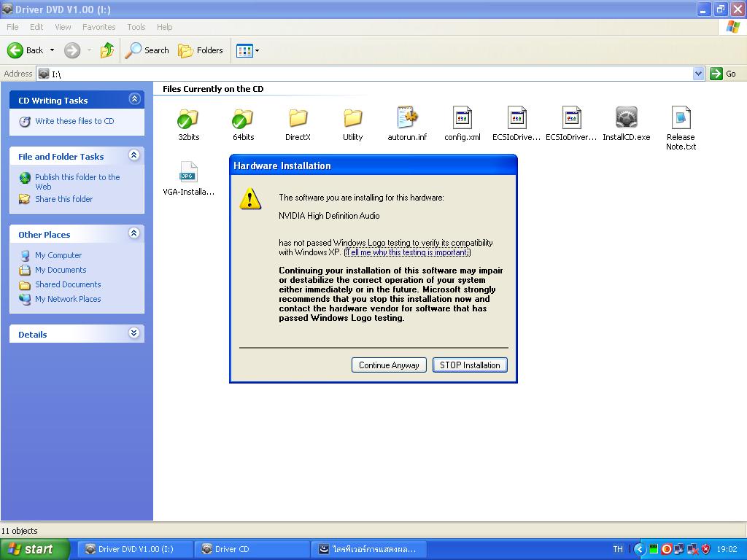This screenshot has height=560, width=747.
Task: Click the Go button
Action: 723,74
